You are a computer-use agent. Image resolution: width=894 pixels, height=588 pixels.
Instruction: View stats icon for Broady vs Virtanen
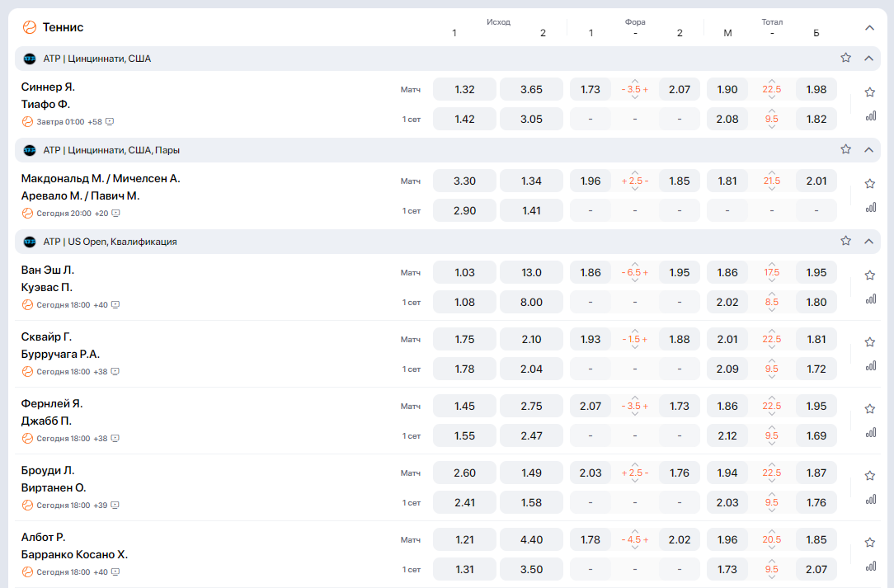click(870, 499)
